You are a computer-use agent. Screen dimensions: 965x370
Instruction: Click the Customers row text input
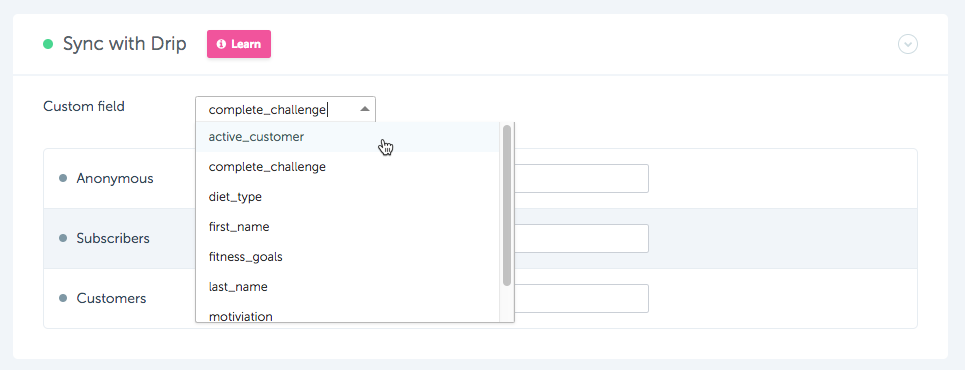click(x=581, y=298)
